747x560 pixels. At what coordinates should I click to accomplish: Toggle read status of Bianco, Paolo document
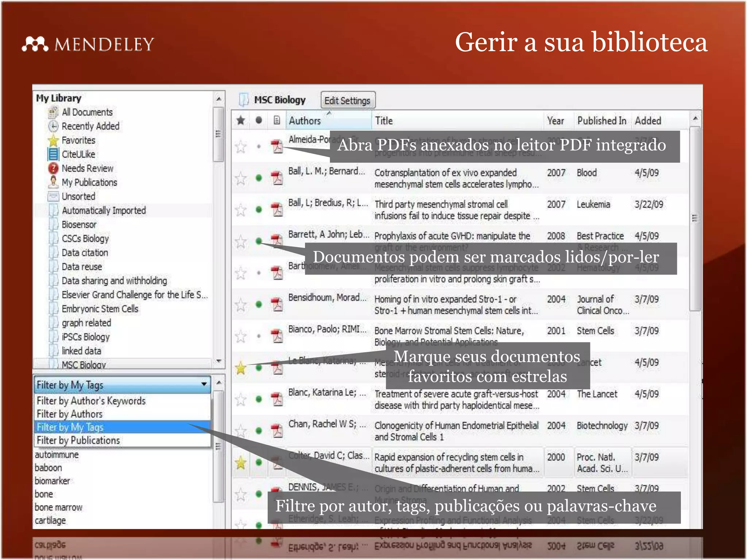pos(259,336)
